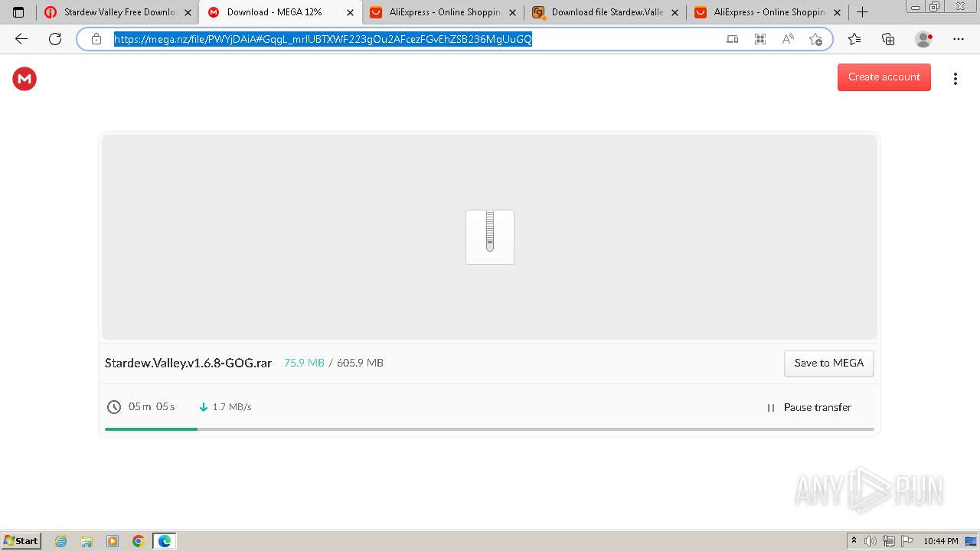Viewport: 980px width, 551px height.
Task: Open the MEGA three-dot options menu
Action: pyautogui.click(x=955, y=79)
